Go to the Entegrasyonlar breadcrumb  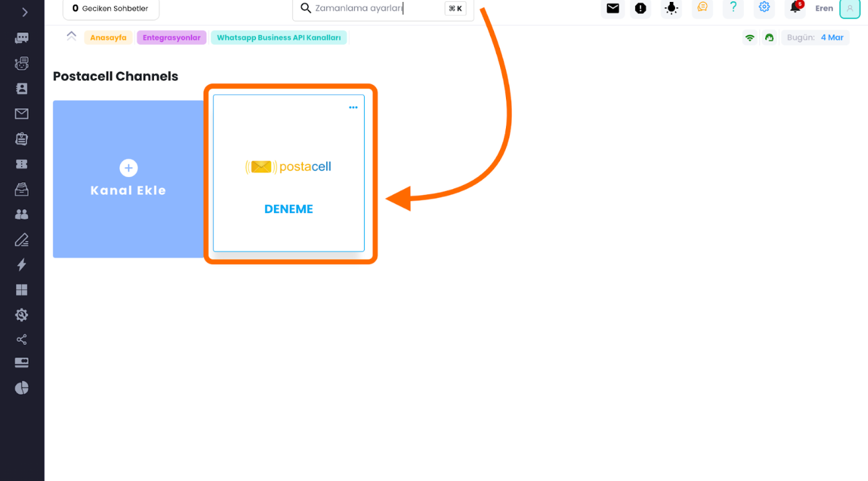click(x=172, y=38)
